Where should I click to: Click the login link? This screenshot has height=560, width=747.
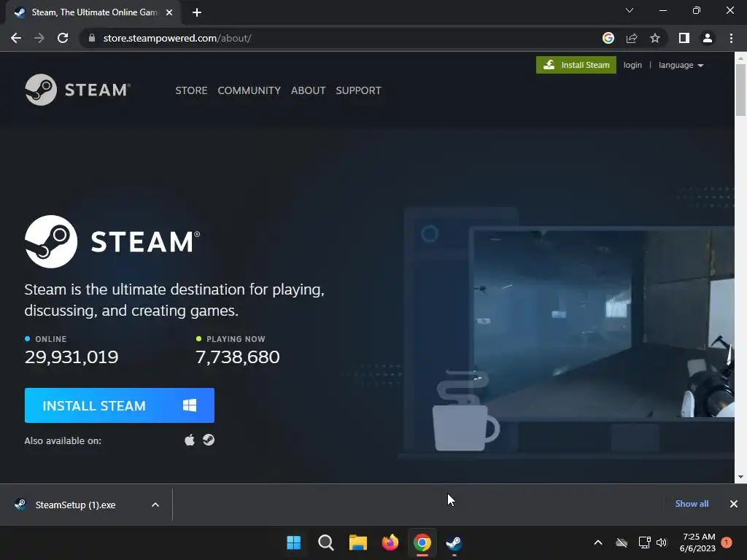[632, 65]
